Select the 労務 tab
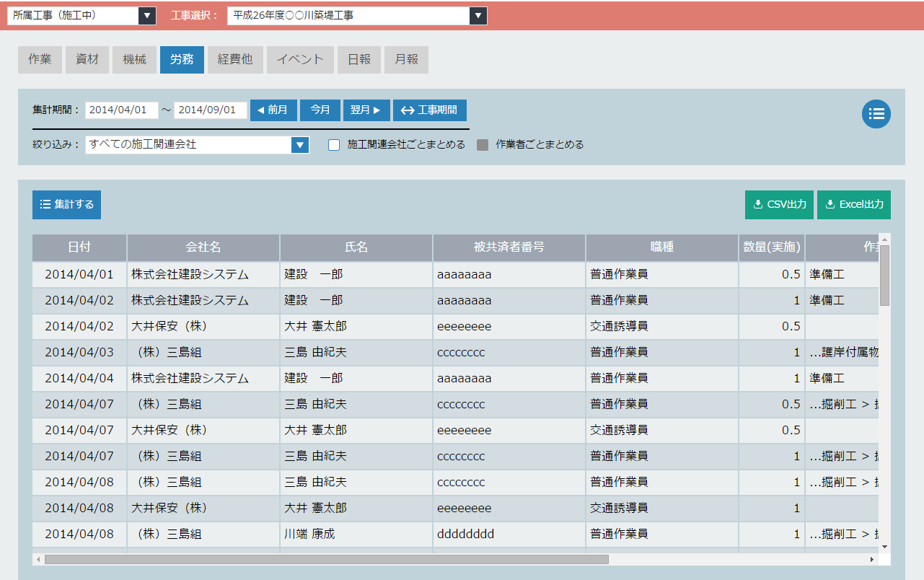This screenshot has width=924, height=580. (182, 60)
